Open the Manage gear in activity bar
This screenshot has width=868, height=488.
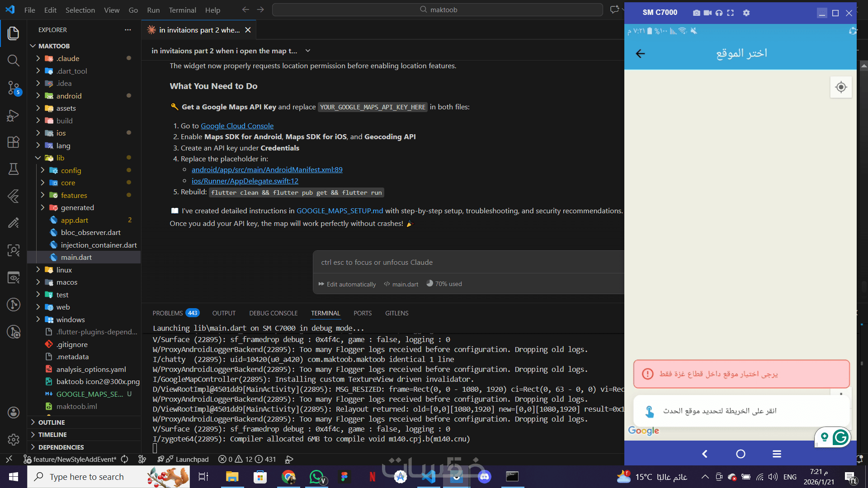tap(14, 439)
